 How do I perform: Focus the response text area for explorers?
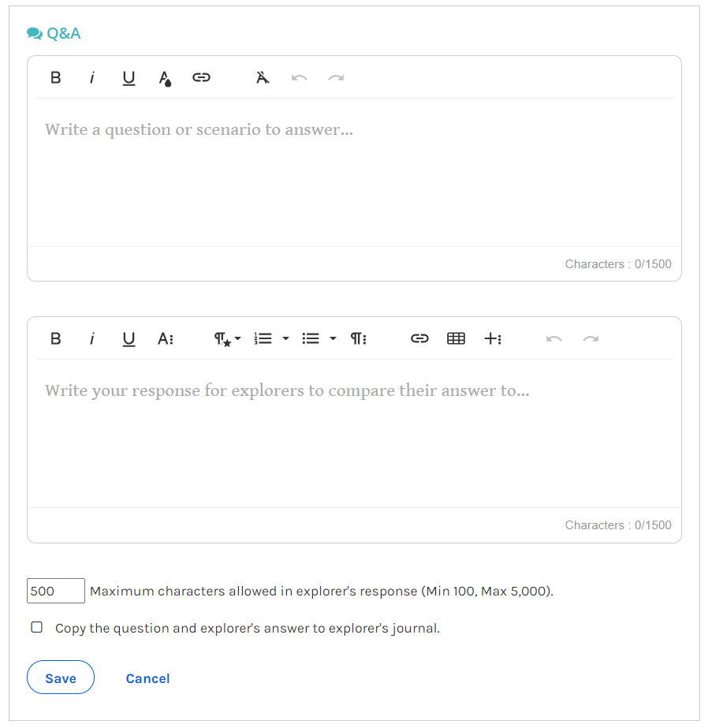click(354, 433)
